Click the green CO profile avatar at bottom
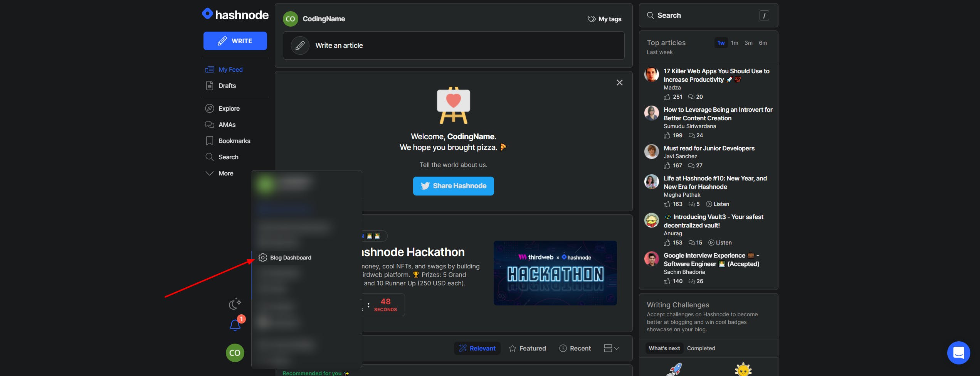 point(235,353)
